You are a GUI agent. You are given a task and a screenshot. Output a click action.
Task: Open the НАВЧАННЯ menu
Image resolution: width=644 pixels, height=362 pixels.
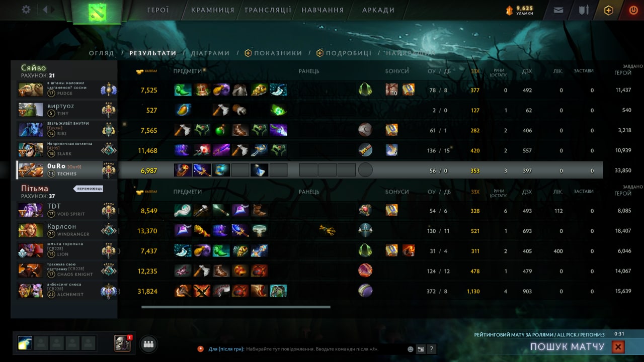pyautogui.click(x=323, y=10)
